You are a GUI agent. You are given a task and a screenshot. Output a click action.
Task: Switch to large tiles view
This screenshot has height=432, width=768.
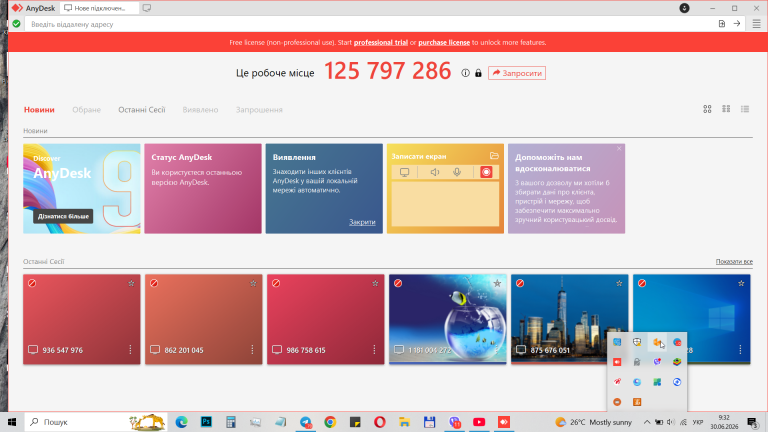pos(707,109)
